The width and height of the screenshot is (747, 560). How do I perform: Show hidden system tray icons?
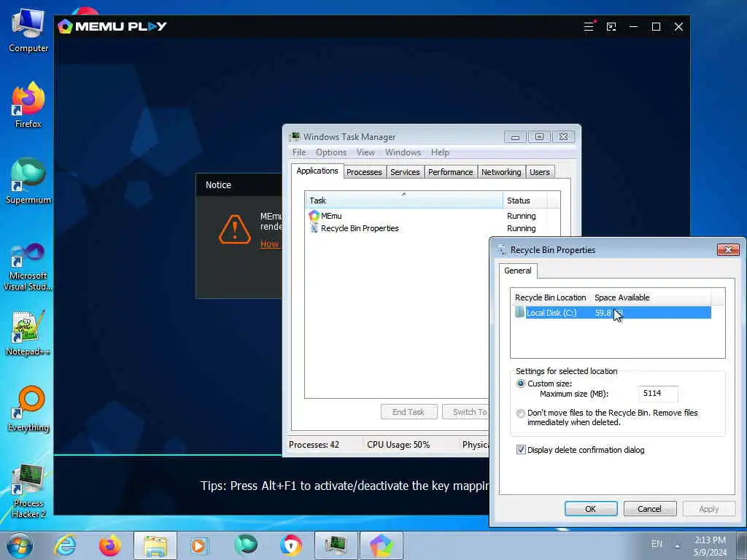point(677,545)
